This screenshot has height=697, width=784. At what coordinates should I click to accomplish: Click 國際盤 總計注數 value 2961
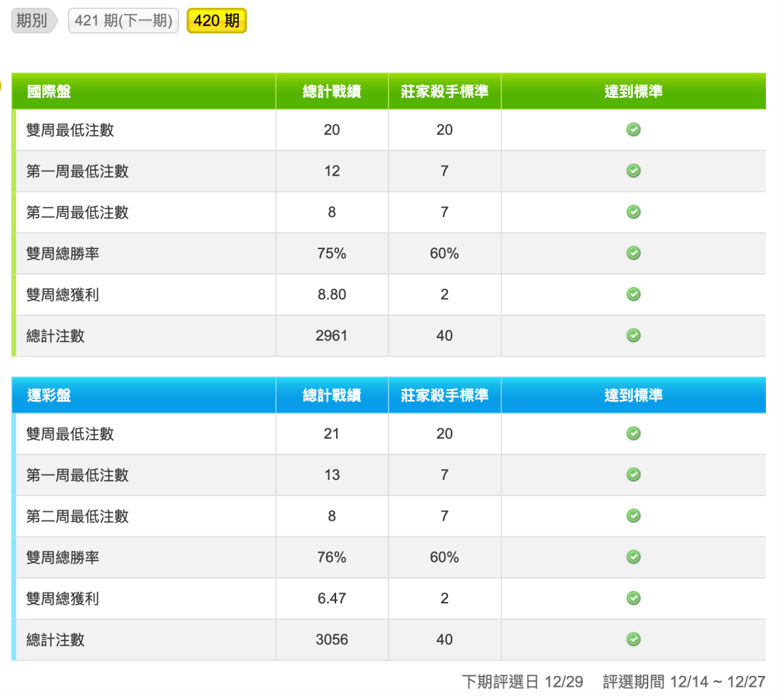click(332, 335)
